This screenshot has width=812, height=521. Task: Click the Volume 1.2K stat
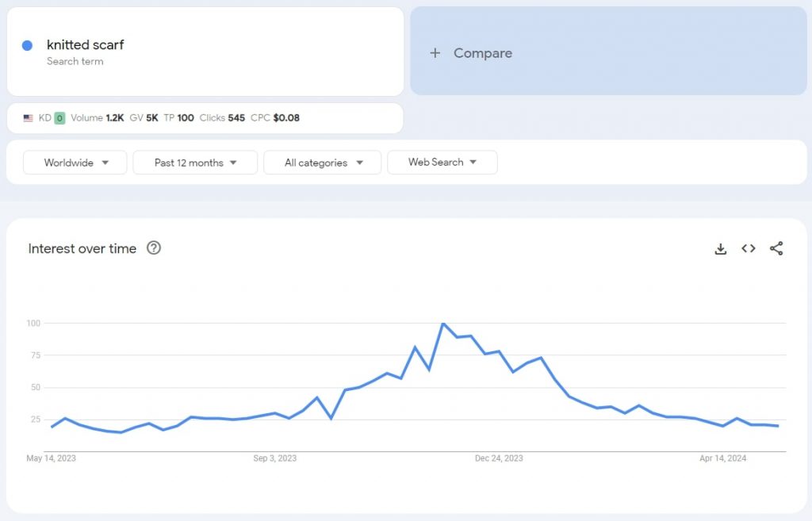point(98,118)
